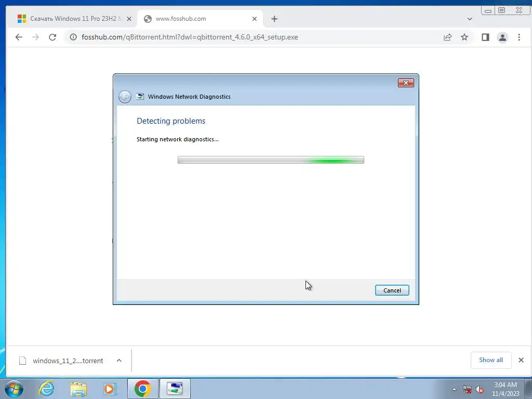Close the Windows 11 Pro 23H2 tab
Screen dimensions: 532x399
point(129,19)
